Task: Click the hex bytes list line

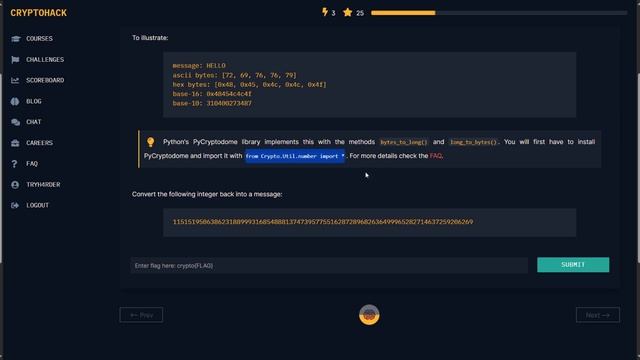Action: tap(249, 85)
